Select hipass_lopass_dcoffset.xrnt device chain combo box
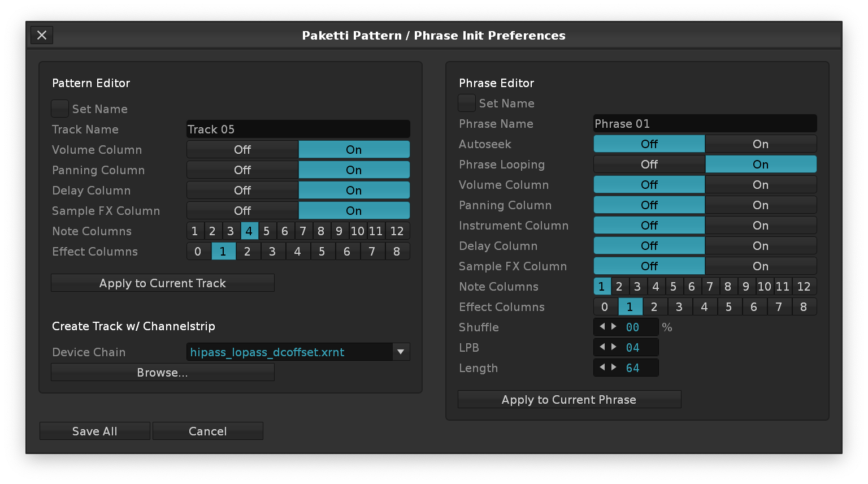 (x=289, y=352)
